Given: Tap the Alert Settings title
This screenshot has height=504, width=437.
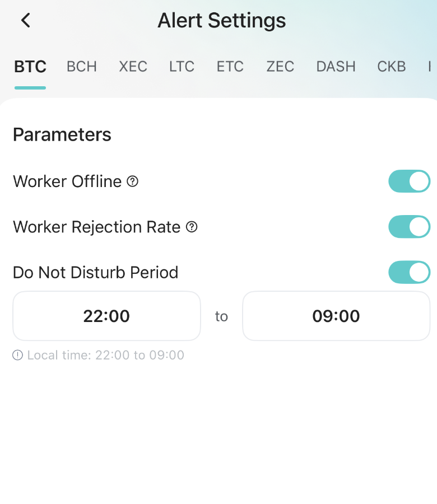Looking at the screenshot, I should click(222, 20).
